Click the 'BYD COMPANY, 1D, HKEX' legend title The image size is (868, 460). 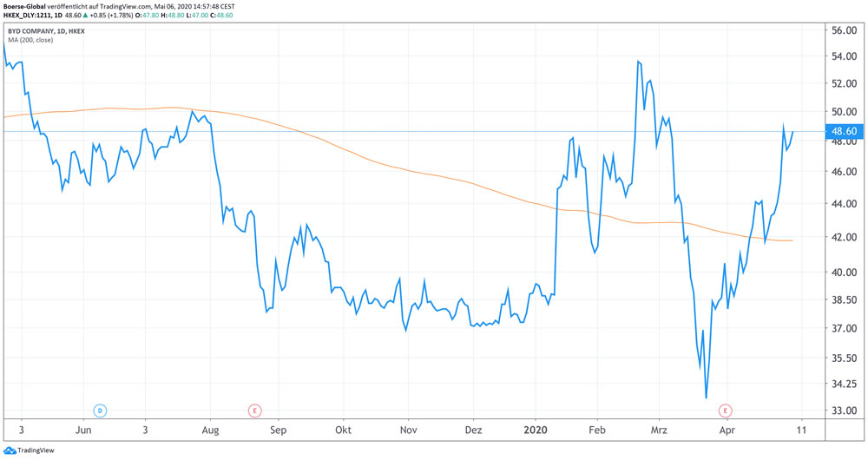point(46,31)
